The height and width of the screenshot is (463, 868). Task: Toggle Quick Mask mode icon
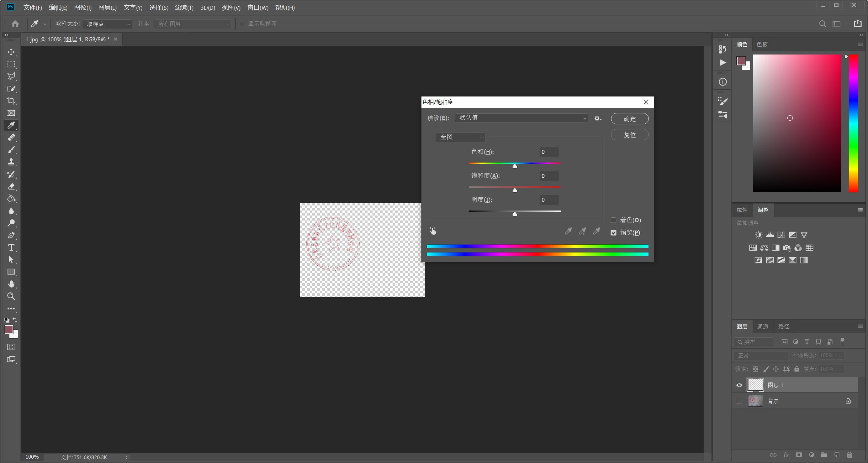11,347
